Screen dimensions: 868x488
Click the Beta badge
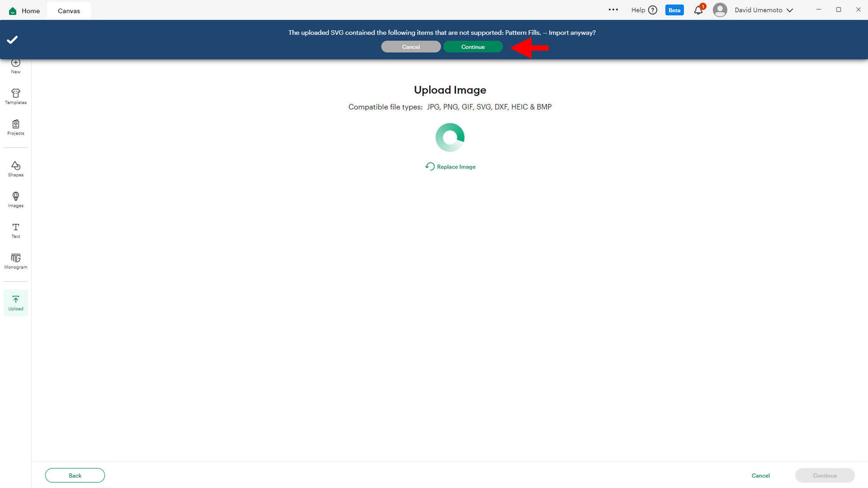click(x=674, y=10)
